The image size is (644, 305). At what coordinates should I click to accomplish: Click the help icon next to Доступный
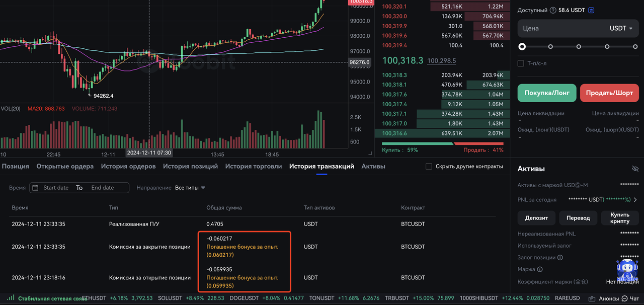[553, 10]
